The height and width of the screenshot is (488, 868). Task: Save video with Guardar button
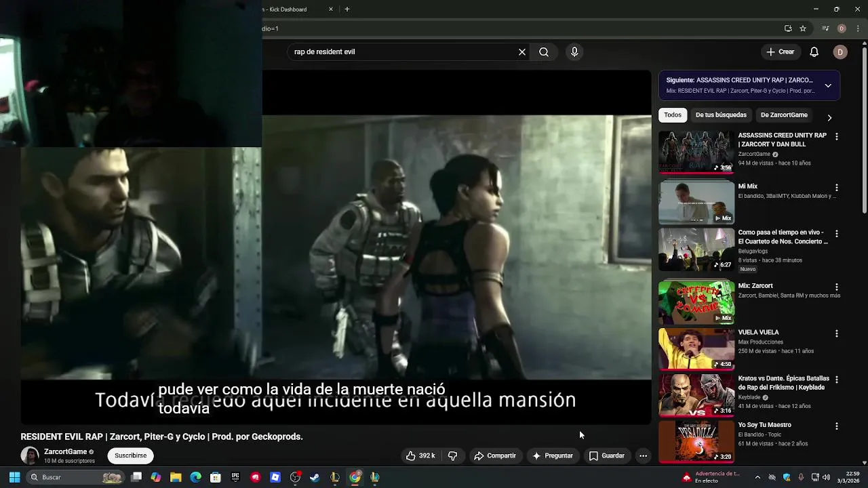pyautogui.click(x=606, y=455)
